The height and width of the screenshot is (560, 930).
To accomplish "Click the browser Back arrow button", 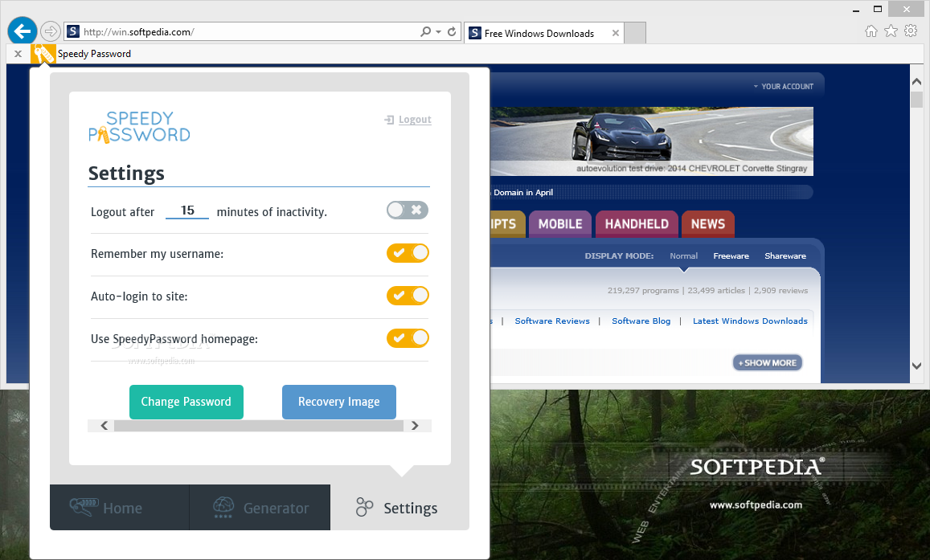I will [x=23, y=31].
